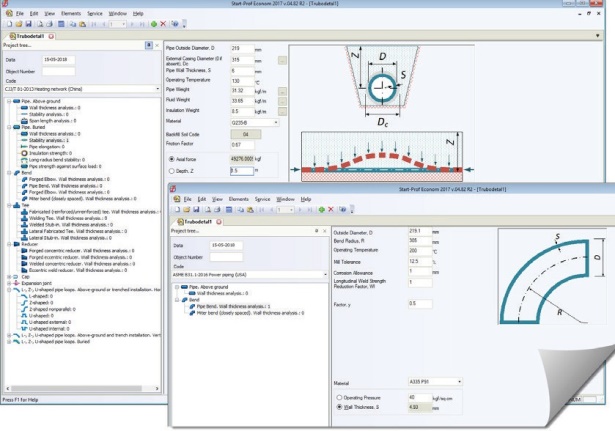Click Paste icon in back window toolbar
The height and width of the screenshot is (431, 615).
click(x=82, y=24)
